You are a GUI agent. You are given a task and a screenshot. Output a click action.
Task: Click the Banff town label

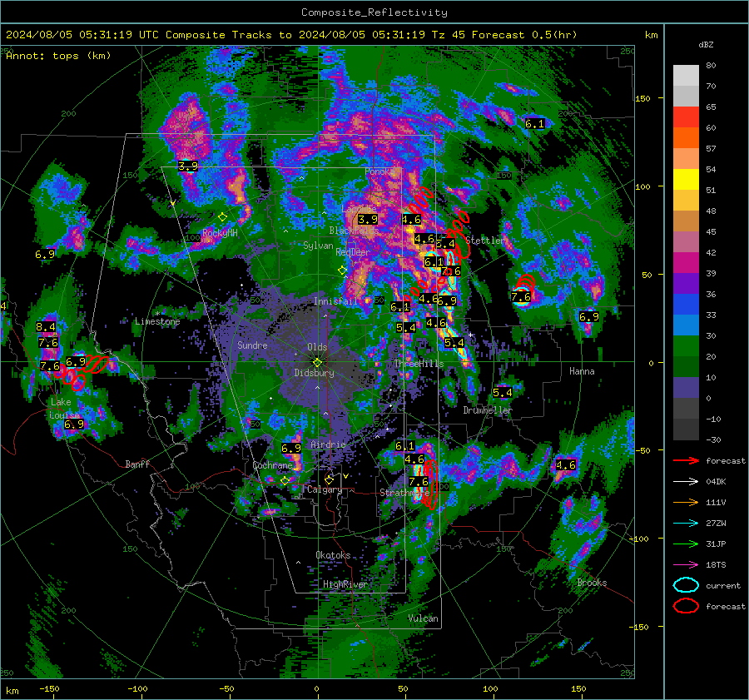(137, 464)
